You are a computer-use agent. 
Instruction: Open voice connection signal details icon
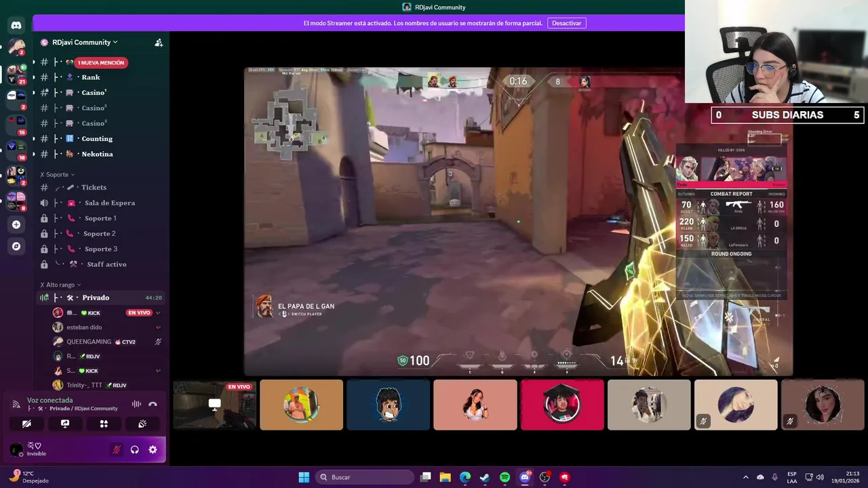click(16, 404)
